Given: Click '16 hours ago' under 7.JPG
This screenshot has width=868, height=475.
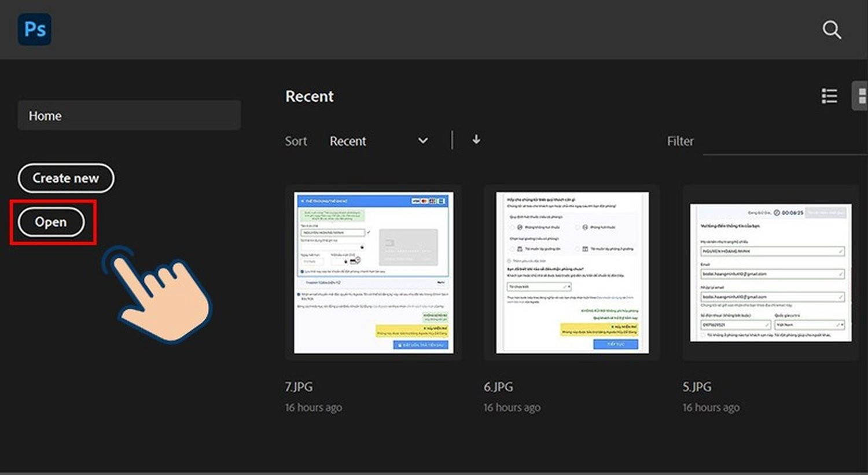Looking at the screenshot, I should [313, 407].
